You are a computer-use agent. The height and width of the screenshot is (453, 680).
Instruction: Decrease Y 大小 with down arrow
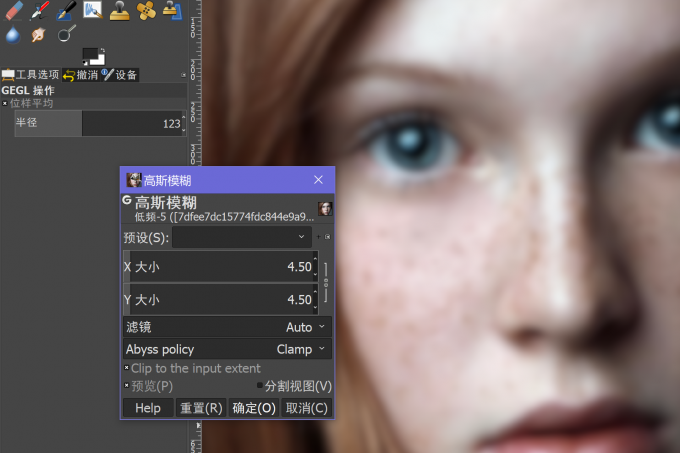tap(315, 307)
